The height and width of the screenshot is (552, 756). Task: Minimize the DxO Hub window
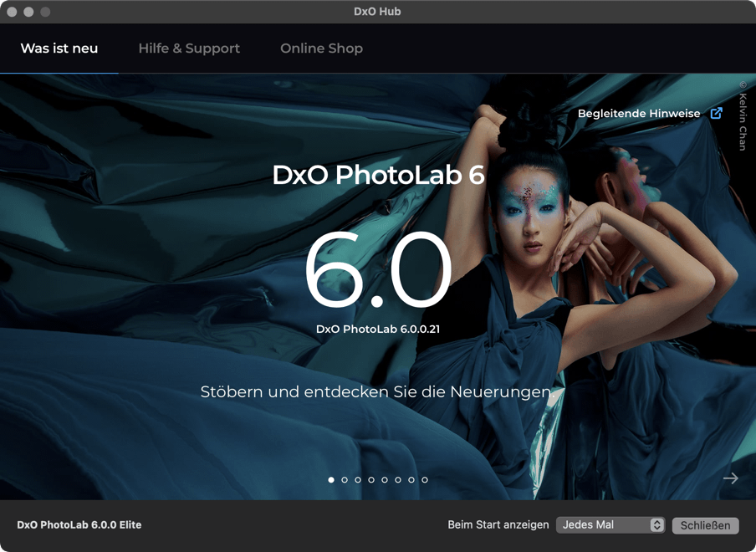[28, 12]
